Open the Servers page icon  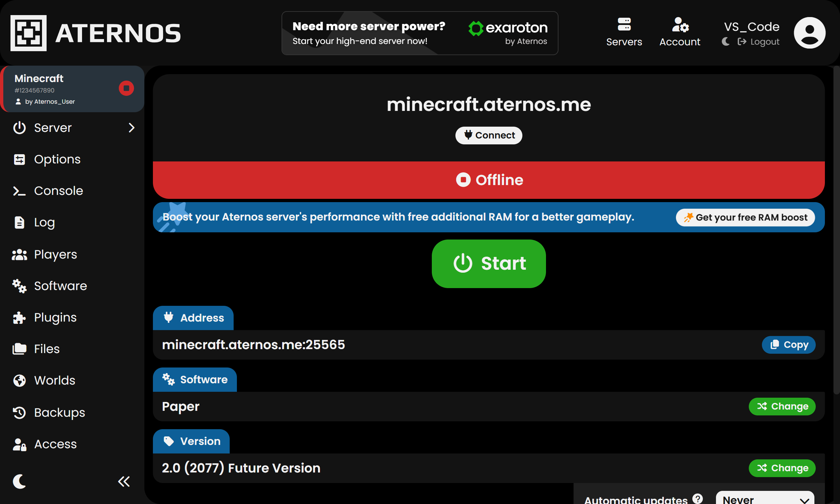click(624, 25)
